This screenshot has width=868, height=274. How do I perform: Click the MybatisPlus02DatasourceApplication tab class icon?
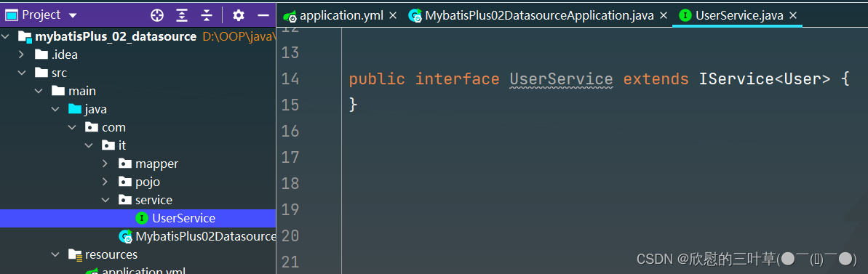click(415, 16)
